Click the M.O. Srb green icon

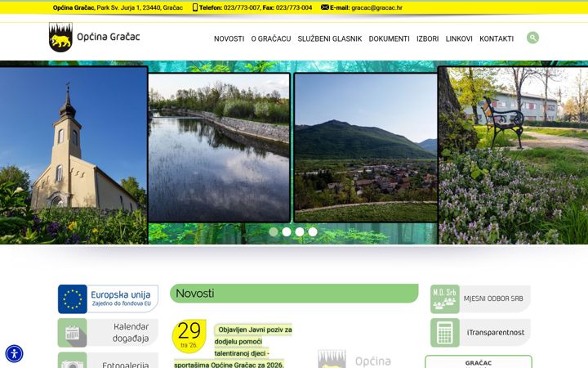tap(445, 299)
